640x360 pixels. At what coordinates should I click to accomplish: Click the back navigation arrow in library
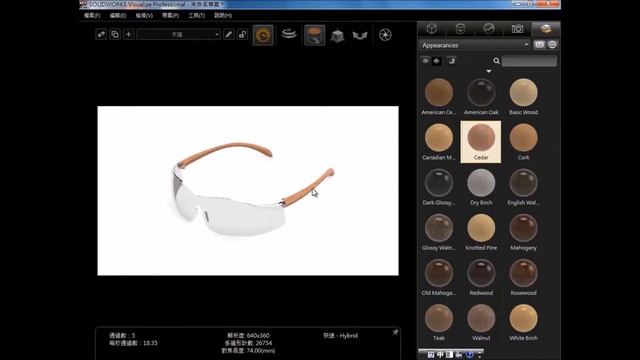tap(425, 61)
